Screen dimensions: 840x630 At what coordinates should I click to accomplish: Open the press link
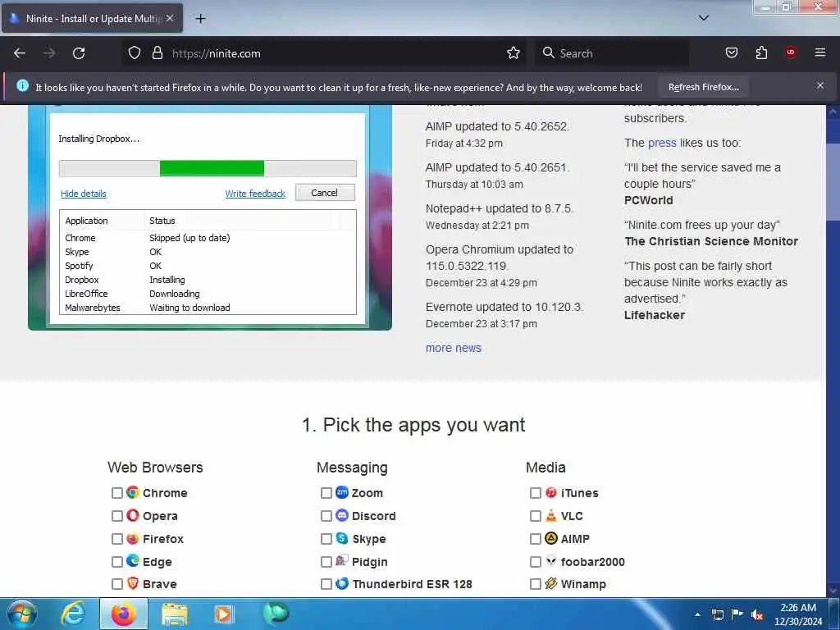[662, 143]
